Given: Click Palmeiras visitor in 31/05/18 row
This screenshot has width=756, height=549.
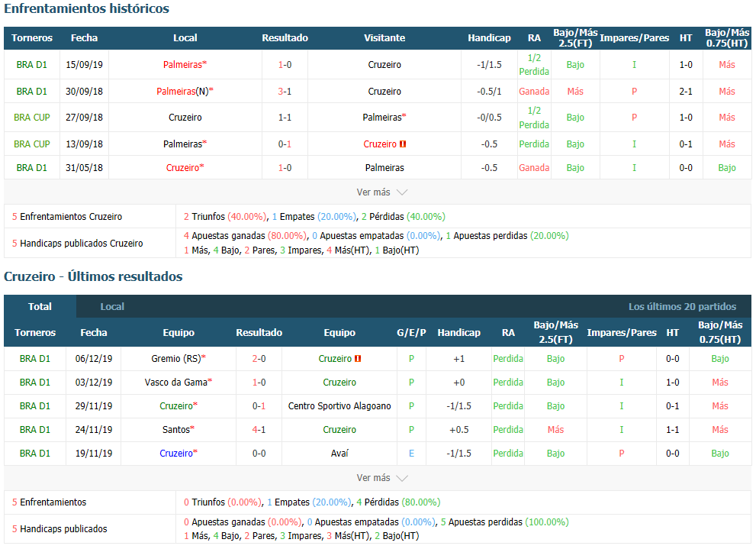Looking at the screenshot, I should [x=384, y=168].
